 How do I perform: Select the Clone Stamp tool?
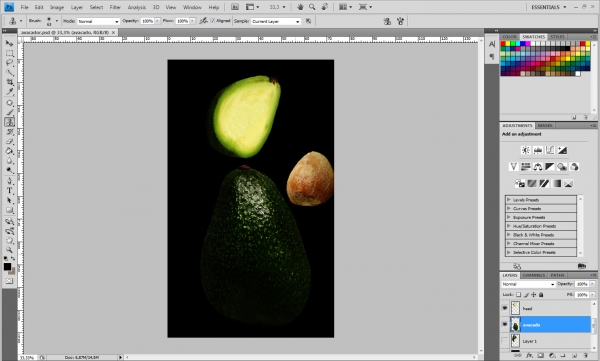click(x=10, y=122)
